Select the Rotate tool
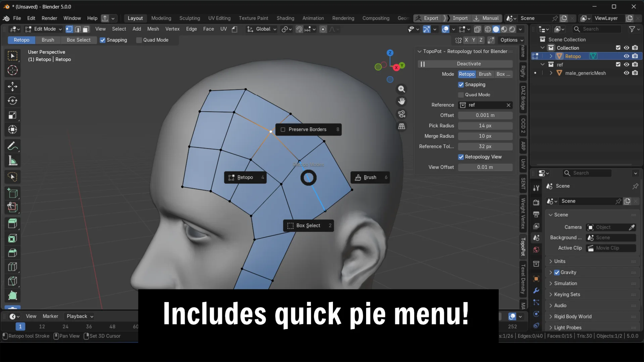 coord(12,101)
